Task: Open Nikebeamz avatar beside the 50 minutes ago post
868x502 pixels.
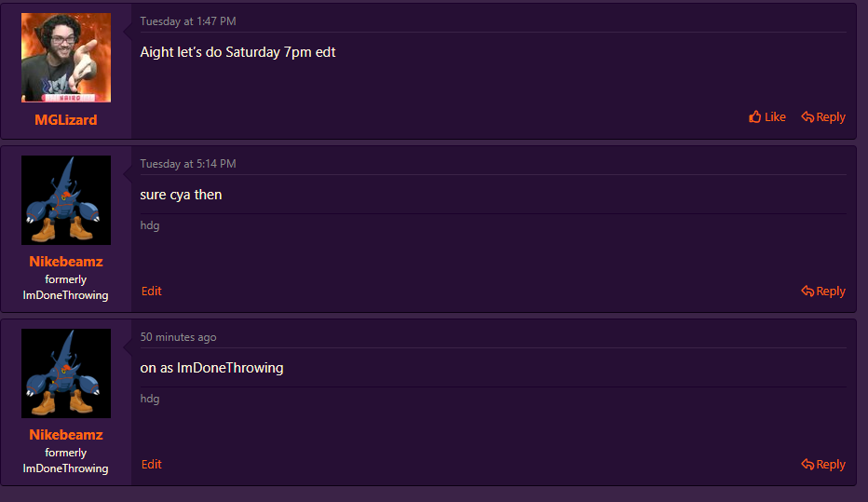Action: click(x=66, y=373)
